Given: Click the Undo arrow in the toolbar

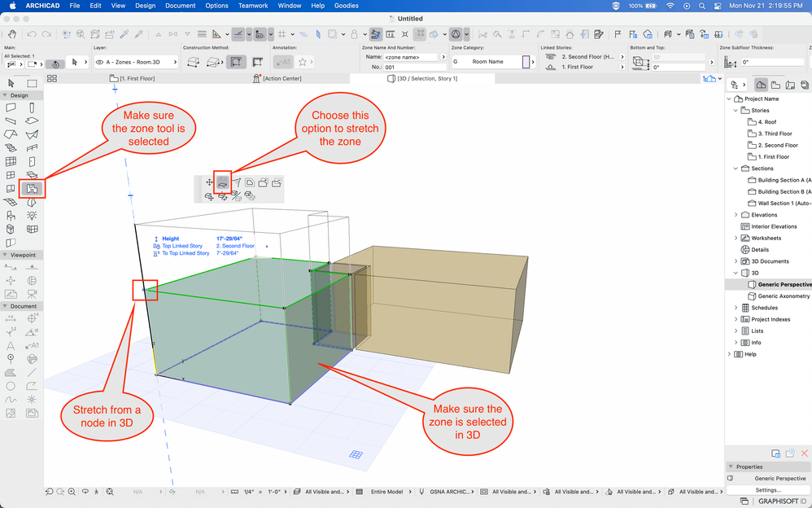Looking at the screenshot, I should pos(32,34).
